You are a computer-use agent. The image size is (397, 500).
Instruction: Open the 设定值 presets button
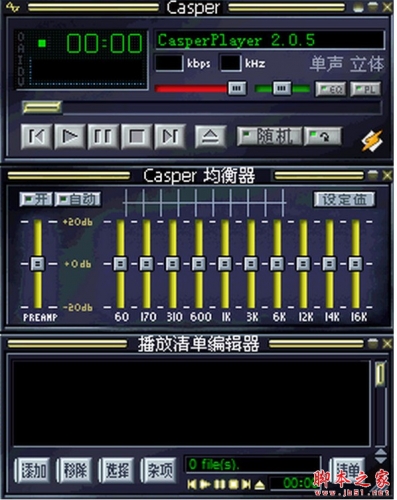pos(345,199)
